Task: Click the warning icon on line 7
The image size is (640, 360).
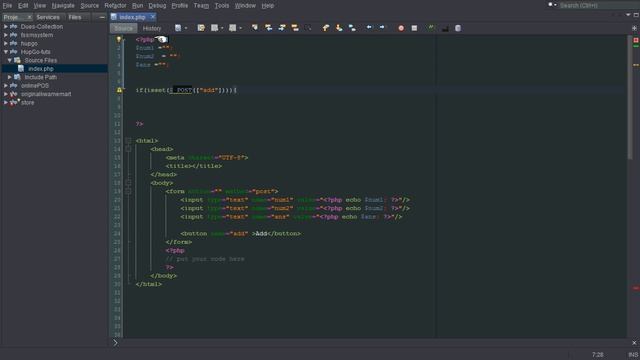Action: pos(119,90)
